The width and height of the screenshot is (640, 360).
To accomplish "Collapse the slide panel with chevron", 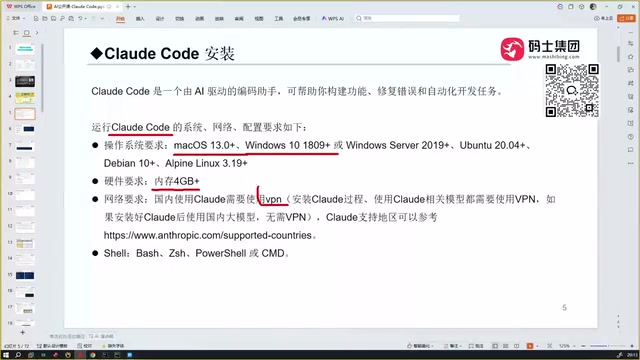I will coord(37,33).
